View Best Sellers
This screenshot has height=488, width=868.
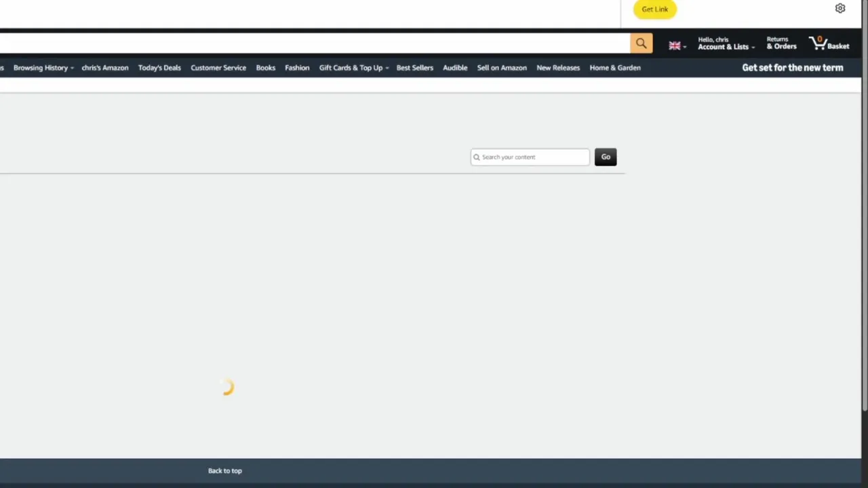[415, 68]
